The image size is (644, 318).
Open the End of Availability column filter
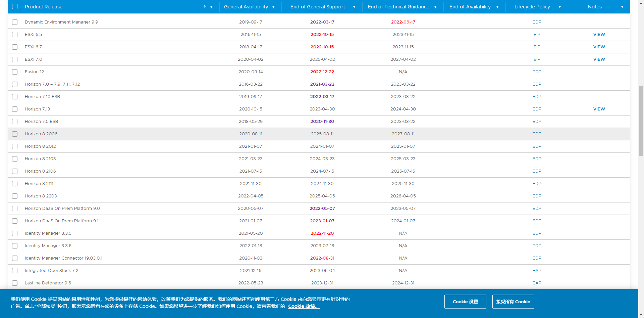[x=497, y=7]
